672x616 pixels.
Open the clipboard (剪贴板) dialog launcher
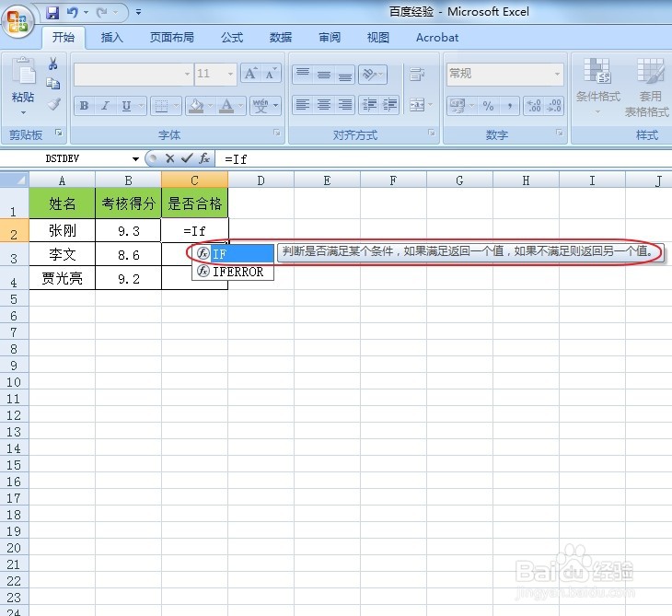click(x=59, y=133)
